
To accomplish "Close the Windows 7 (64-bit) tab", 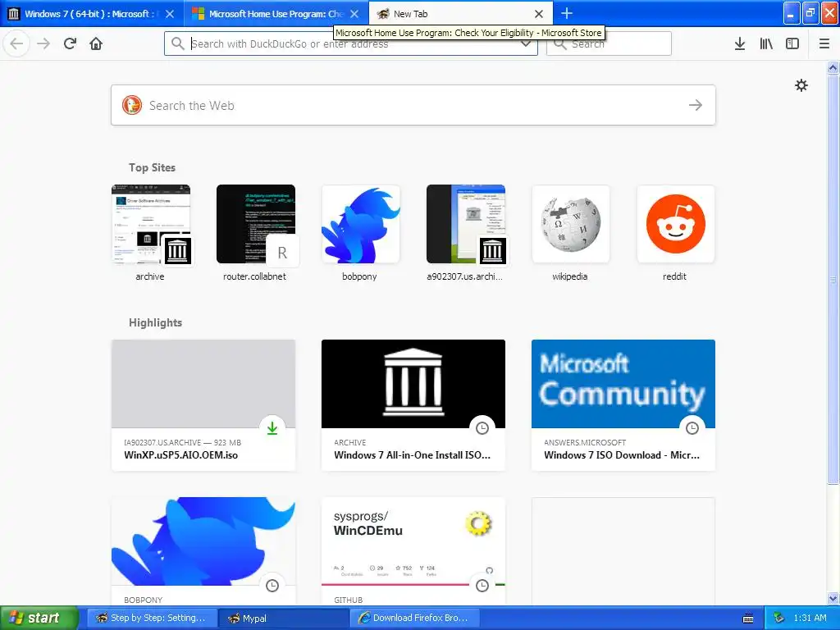I will 170,14.
